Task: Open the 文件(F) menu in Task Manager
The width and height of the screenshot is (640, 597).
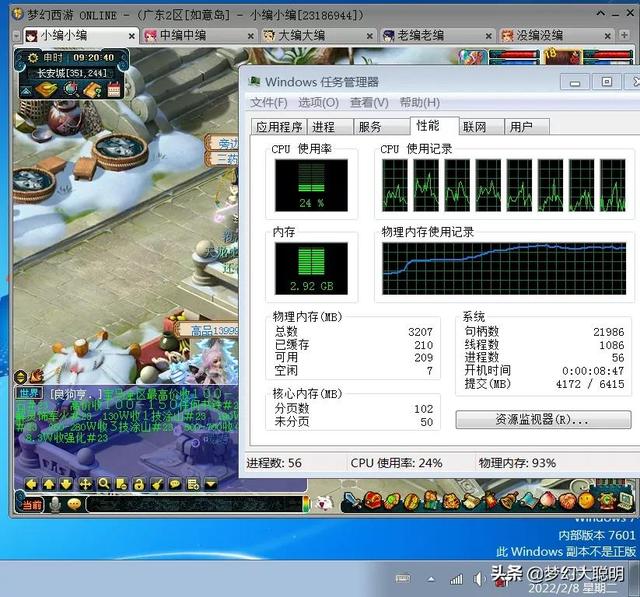Action: click(x=268, y=102)
